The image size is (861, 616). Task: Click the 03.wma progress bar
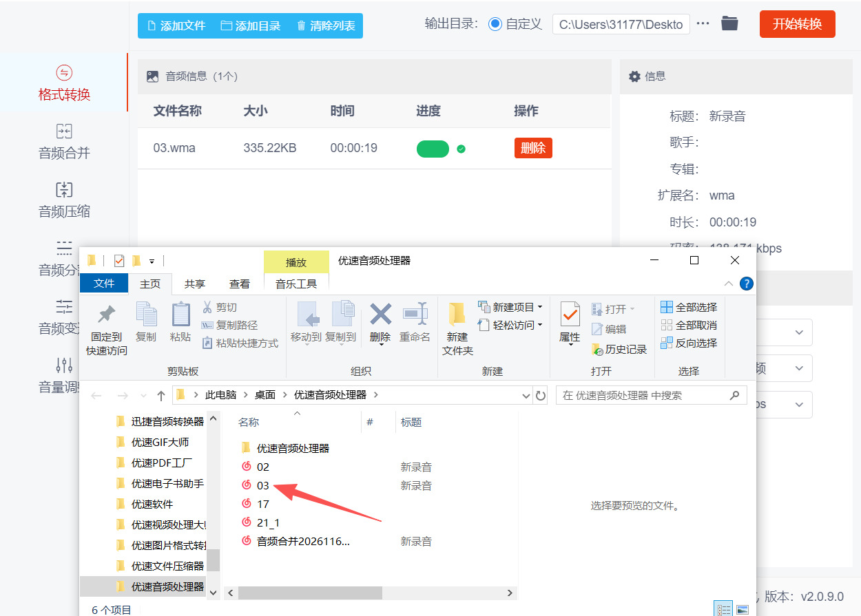coord(433,149)
